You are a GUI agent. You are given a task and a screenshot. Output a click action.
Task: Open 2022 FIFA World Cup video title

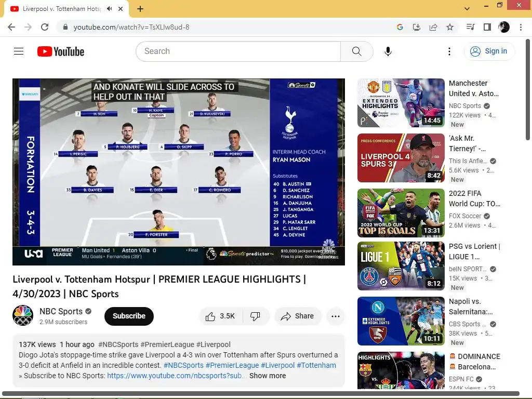pyautogui.click(x=474, y=198)
